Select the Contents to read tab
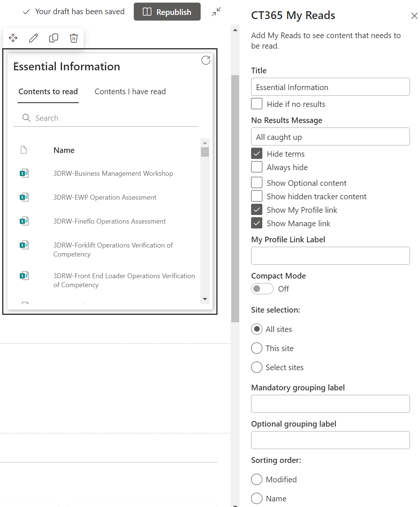The image size is (420, 507). click(x=48, y=92)
